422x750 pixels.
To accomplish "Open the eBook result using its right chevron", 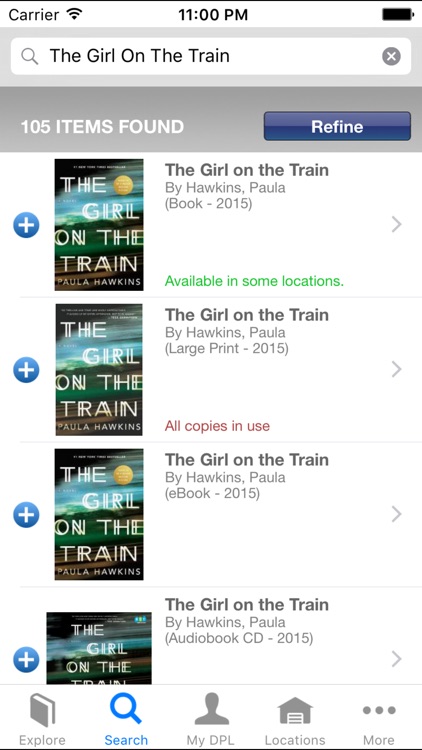I will pos(396,514).
